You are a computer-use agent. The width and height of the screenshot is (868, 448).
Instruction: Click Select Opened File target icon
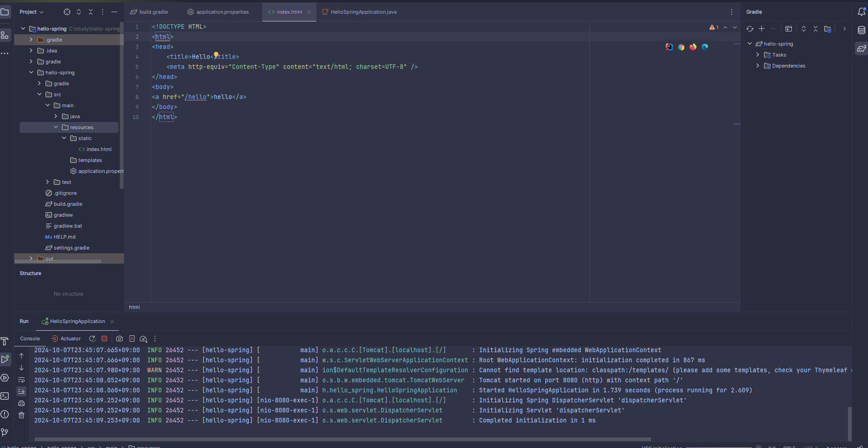[x=67, y=12]
